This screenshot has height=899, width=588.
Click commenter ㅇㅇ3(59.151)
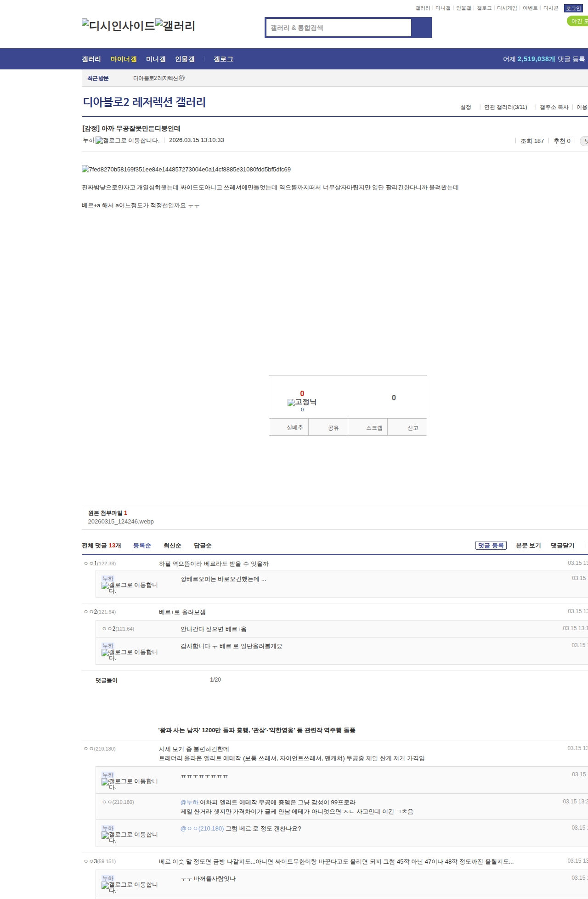[100, 861]
